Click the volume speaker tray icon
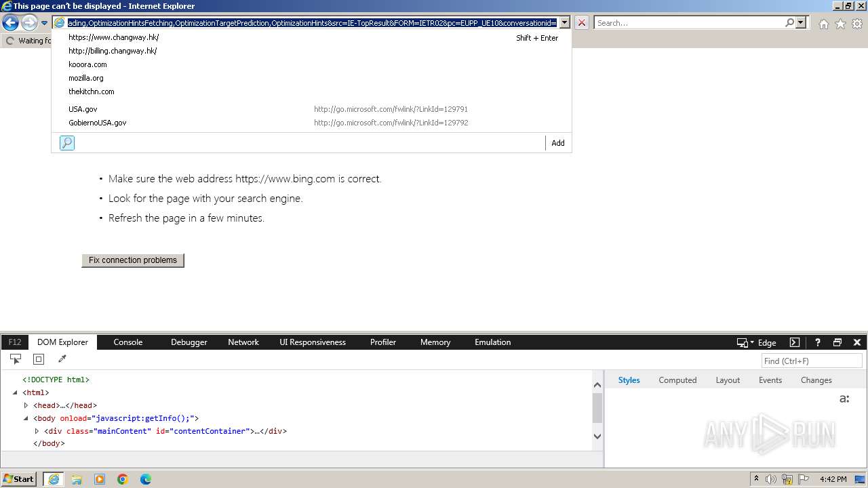Image resolution: width=868 pixels, height=488 pixels. point(771,479)
